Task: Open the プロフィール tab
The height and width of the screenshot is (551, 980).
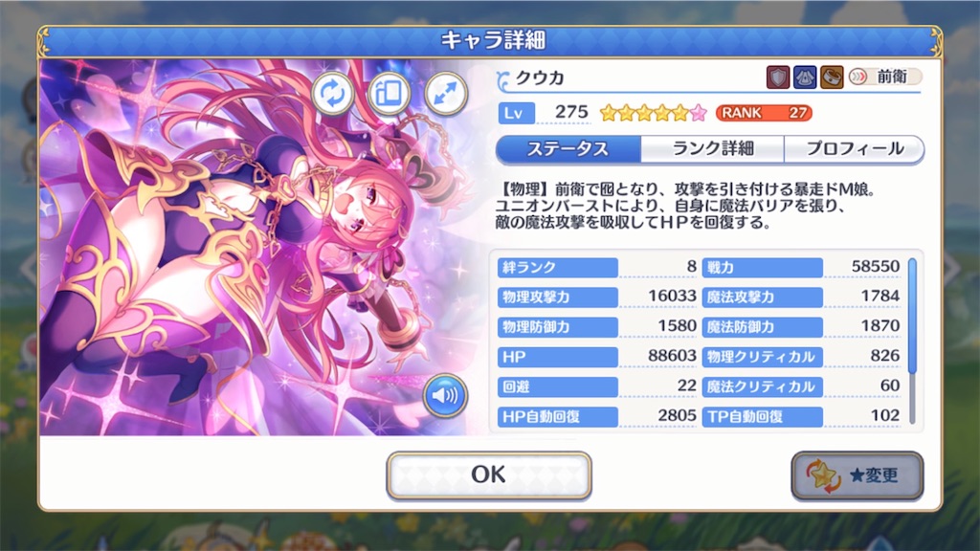Action: [x=854, y=148]
